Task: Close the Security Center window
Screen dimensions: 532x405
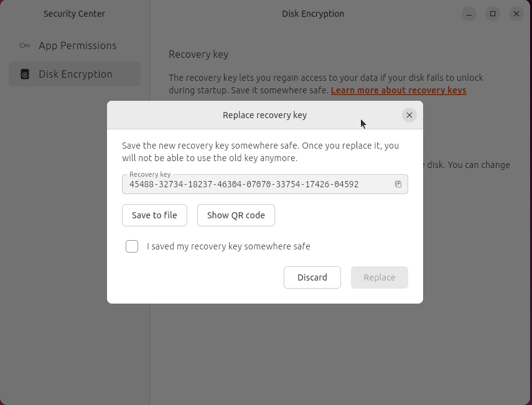Action: coord(516,14)
